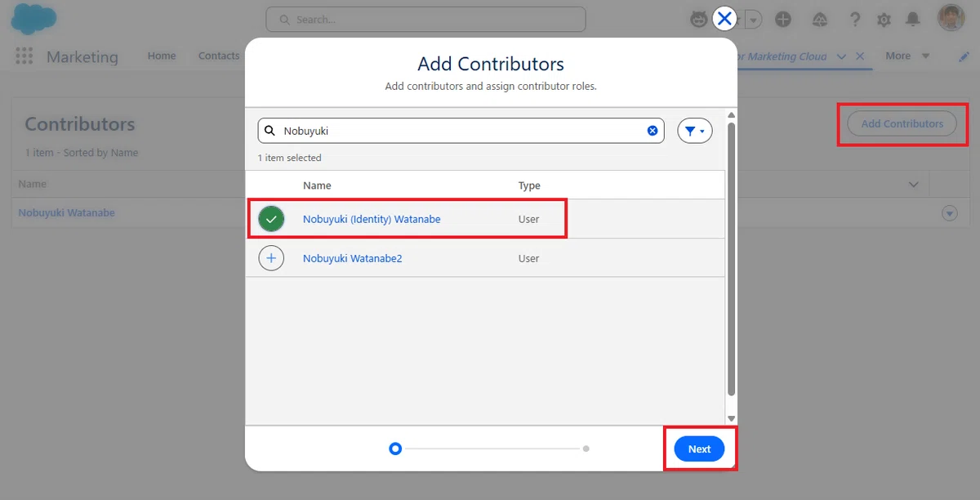Open the global actions plus icon
Screen dimensions: 980x500
783,20
